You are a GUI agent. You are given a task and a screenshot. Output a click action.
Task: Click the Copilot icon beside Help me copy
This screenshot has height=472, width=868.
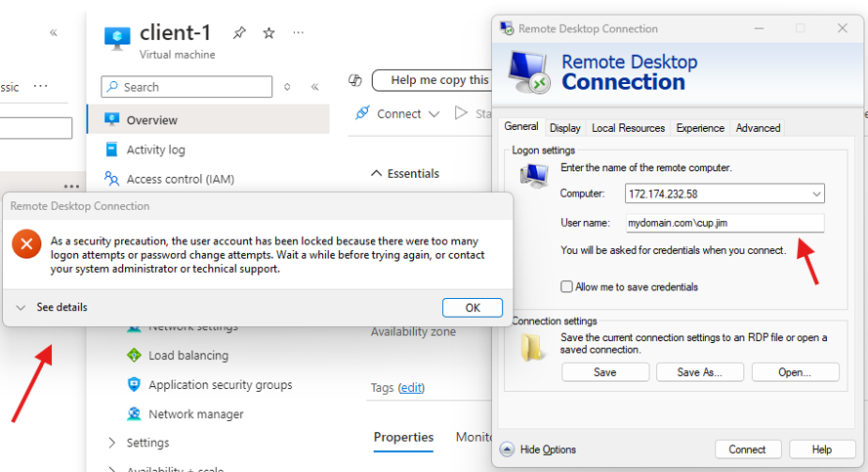coord(354,80)
